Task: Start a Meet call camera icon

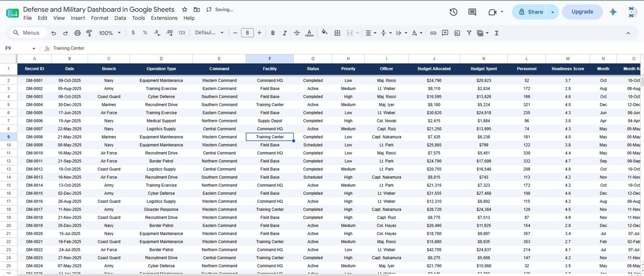Action: tap(492, 12)
